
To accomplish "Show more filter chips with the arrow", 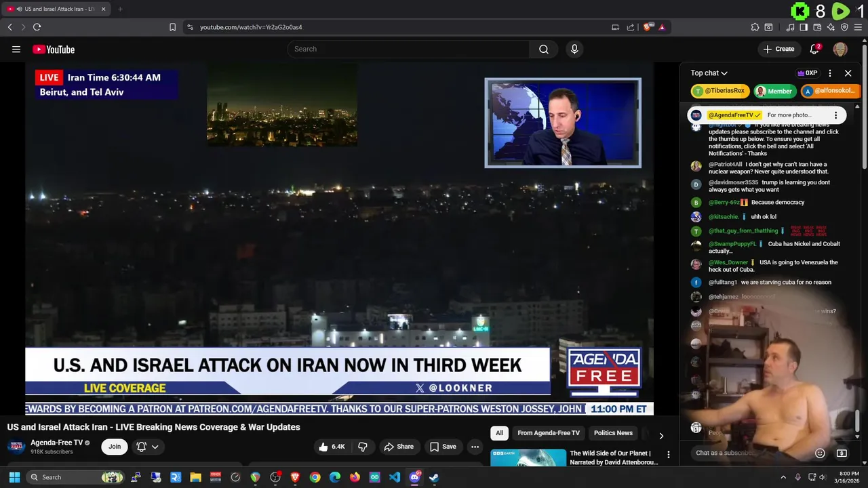I will coord(661,436).
